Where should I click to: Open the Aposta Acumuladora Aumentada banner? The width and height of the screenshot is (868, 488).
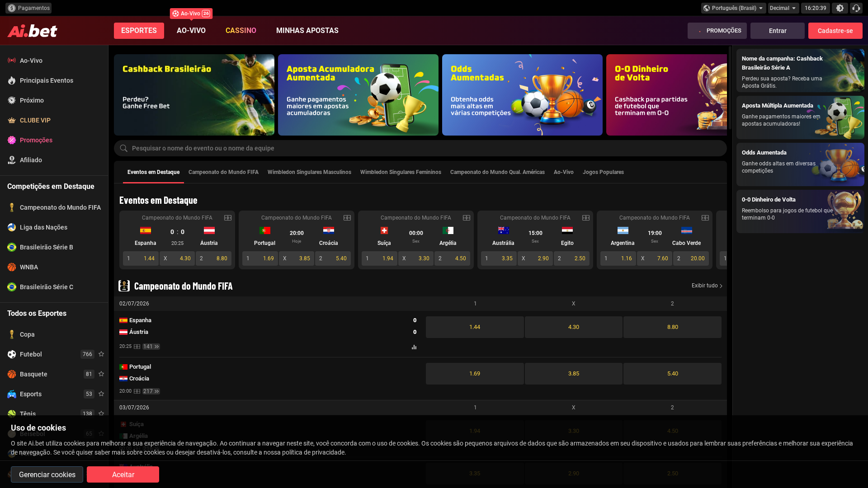tap(358, 95)
